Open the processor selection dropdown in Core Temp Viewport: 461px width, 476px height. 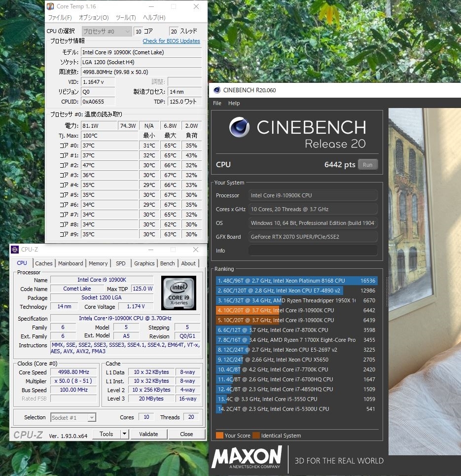pyautogui.click(x=106, y=31)
